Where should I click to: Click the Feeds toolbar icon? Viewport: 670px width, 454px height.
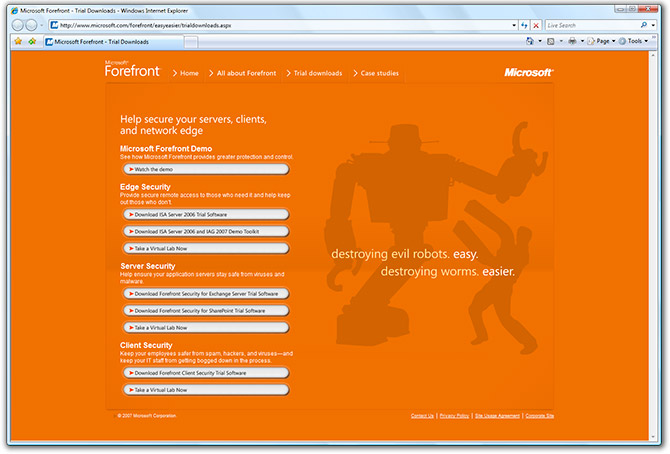pyautogui.click(x=551, y=41)
